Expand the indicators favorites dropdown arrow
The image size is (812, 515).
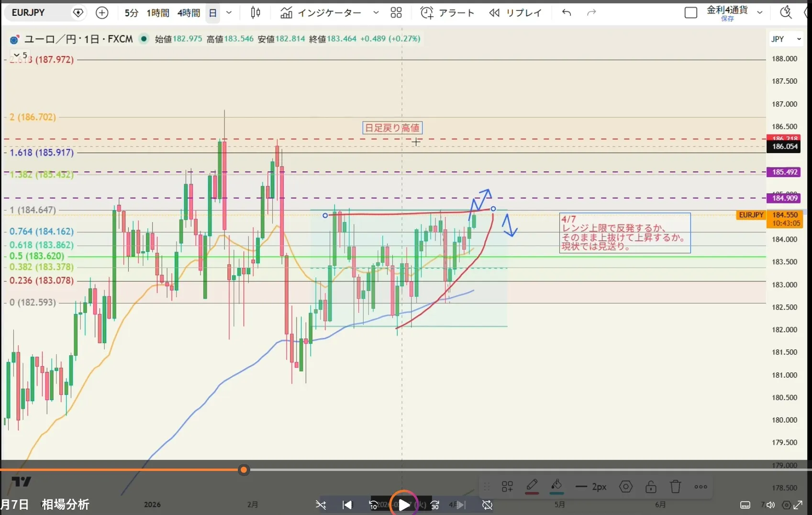(376, 13)
